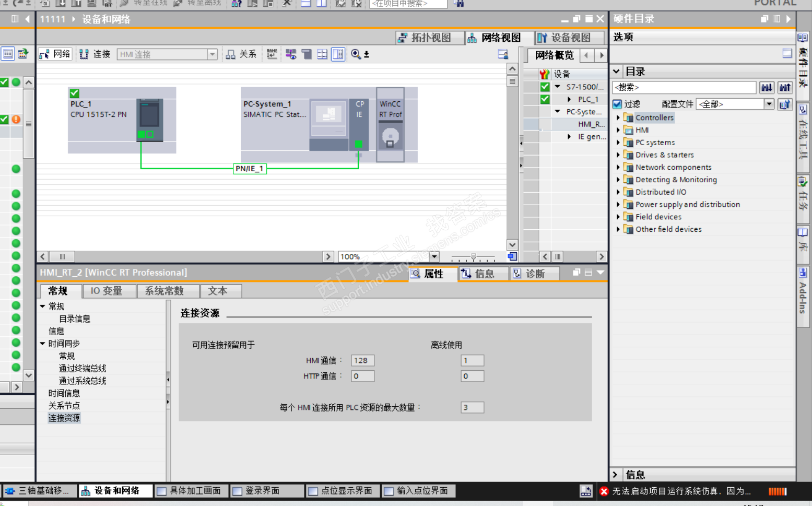The height and width of the screenshot is (506, 812).
Task: Collapse the 时间同步 tree node
Action: [x=43, y=344]
